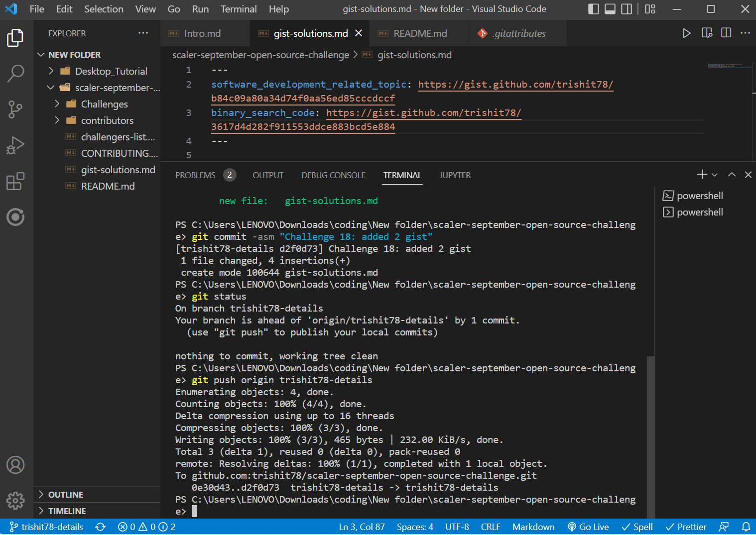Switch to the README.md editor tab

click(x=420, y=33)
